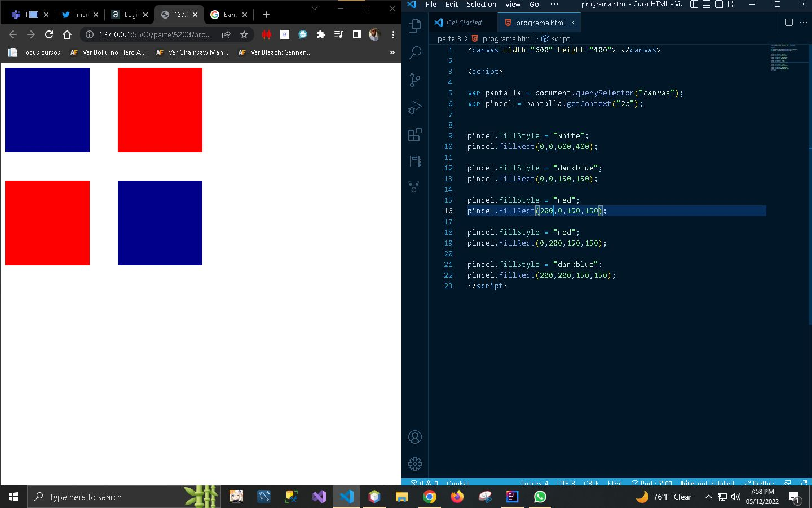Image resolution: width=812 pixels, height=508 pixels.
Task: Change encoding via UTF-8 status item
Action: click(566, 483)
